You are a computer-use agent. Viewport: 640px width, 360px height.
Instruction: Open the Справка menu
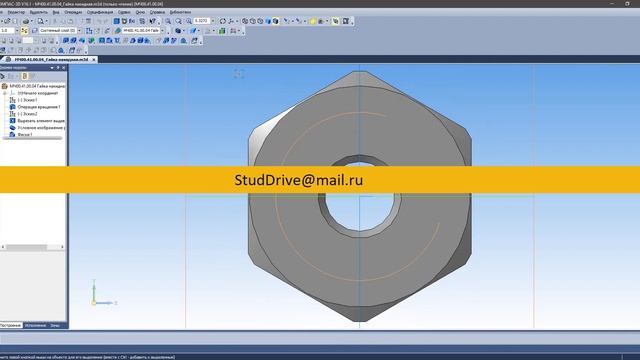coord(157,12)
